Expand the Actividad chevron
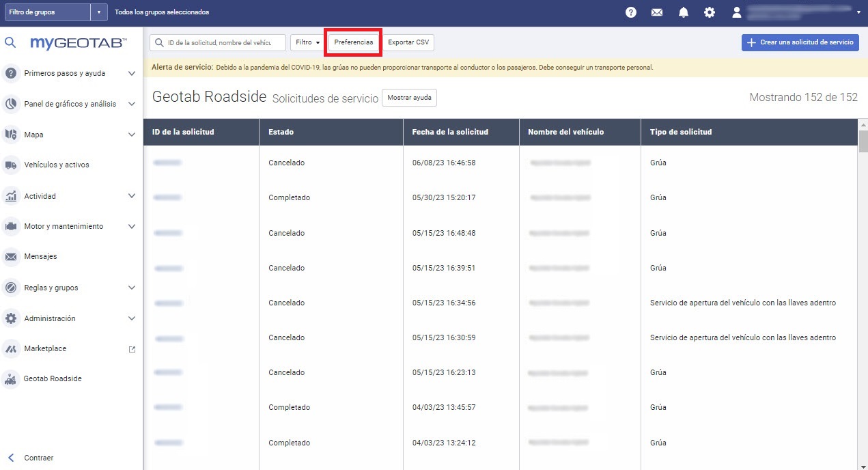The height and width of the screenshot is (470, 868). tap(132, 196)
